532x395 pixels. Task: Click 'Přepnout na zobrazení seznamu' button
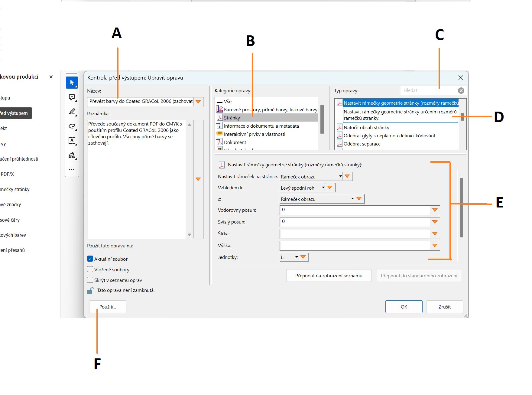point(329,276)
